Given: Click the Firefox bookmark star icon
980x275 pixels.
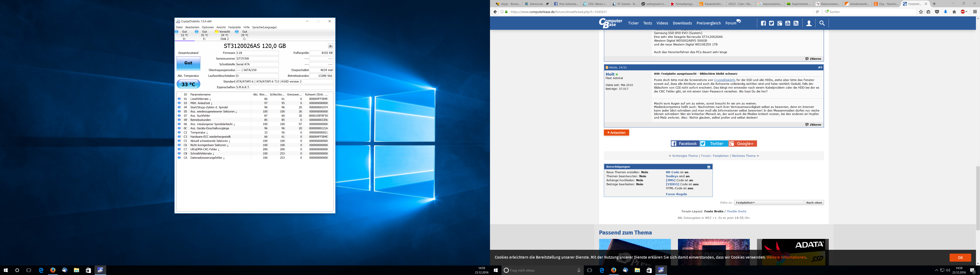Looking at the screenshot, I should tap(921, 12).
